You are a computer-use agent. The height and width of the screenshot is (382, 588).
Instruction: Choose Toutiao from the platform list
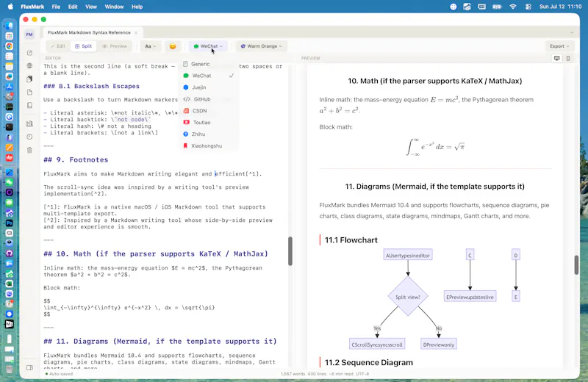tap(208, 123)
